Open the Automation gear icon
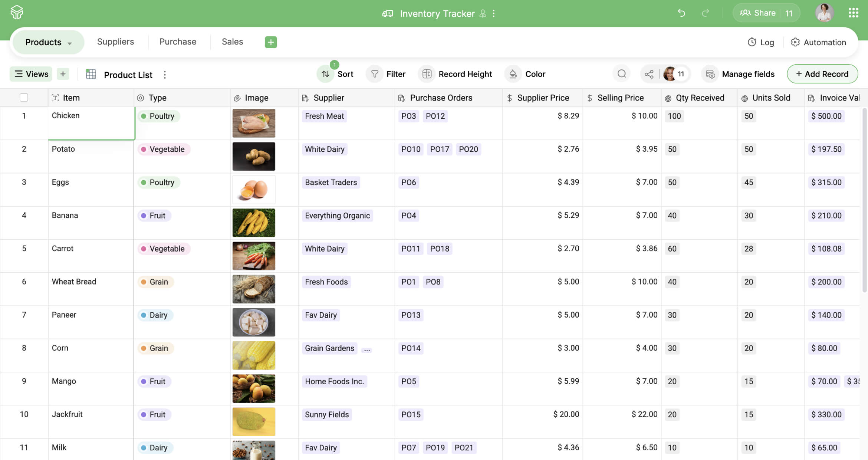Screen dimensions: 868x460 (795, 42)
